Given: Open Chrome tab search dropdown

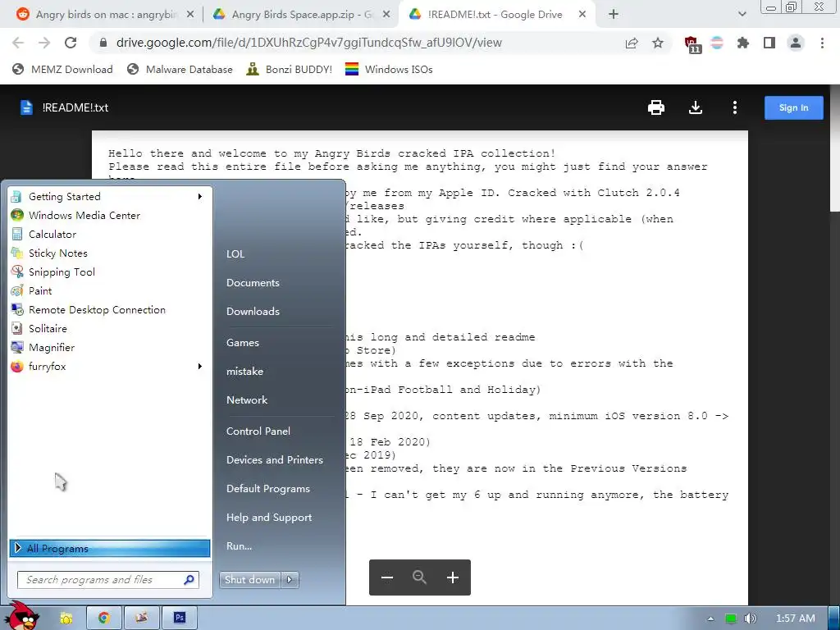Looking at the screenshot, I should point(742,15).
